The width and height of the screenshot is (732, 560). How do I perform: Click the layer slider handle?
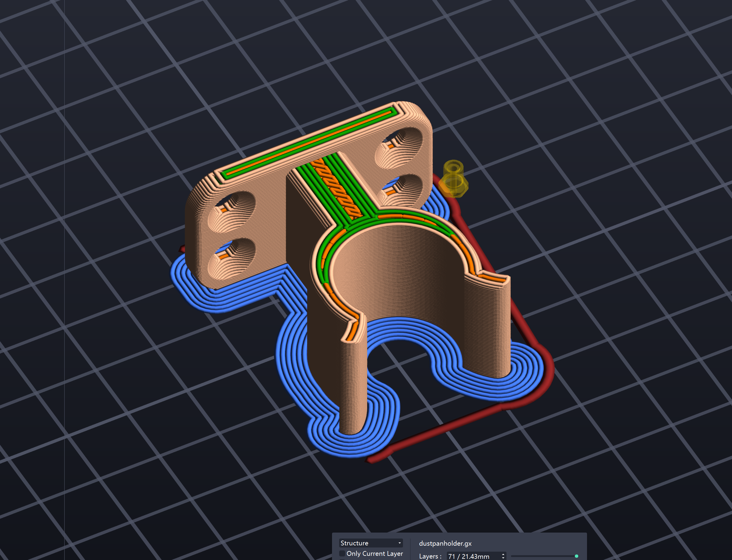(576, 556)
